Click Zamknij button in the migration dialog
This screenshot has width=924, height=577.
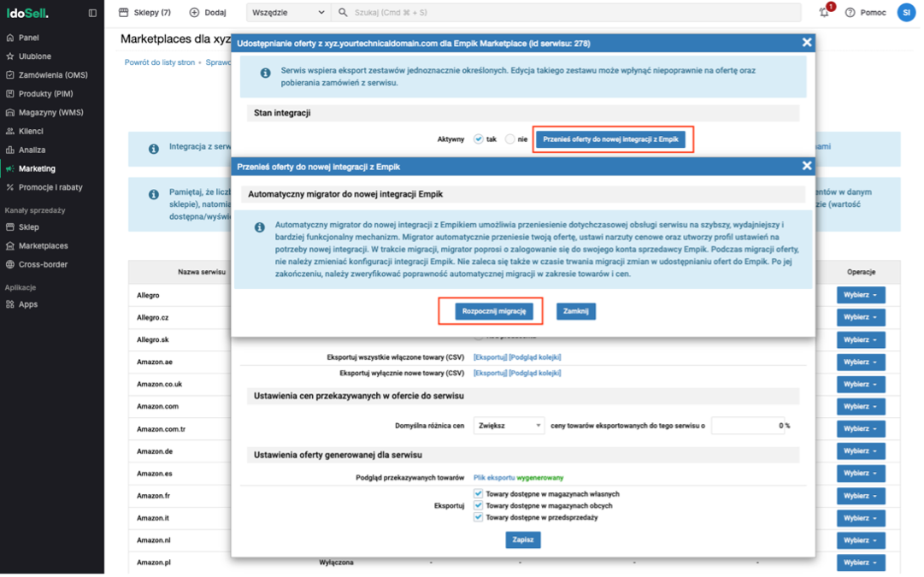click(x=576, y=311)
